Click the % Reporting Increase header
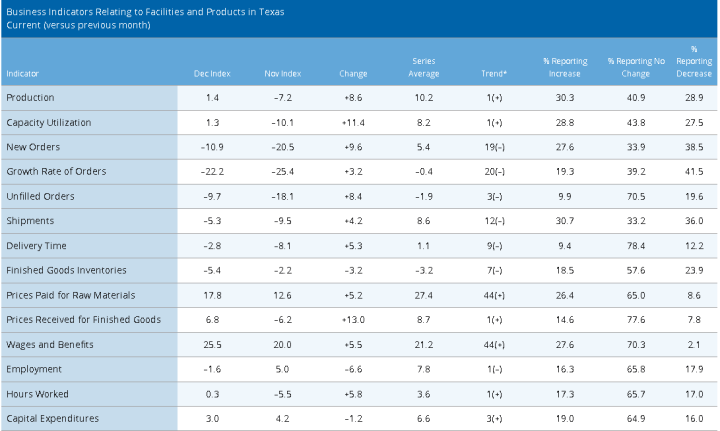Viewport: 720px width, 431px height. (565, 67)
